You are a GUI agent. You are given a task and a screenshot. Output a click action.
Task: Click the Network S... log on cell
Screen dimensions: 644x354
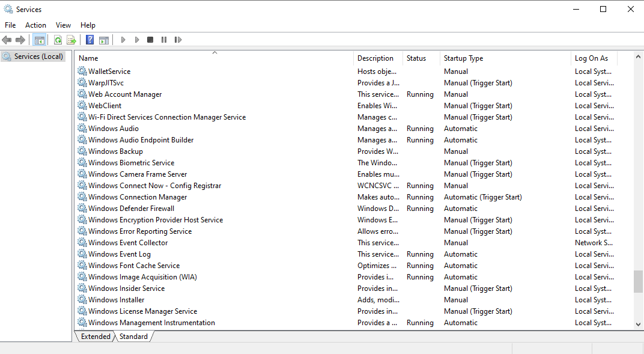point(594,243)
